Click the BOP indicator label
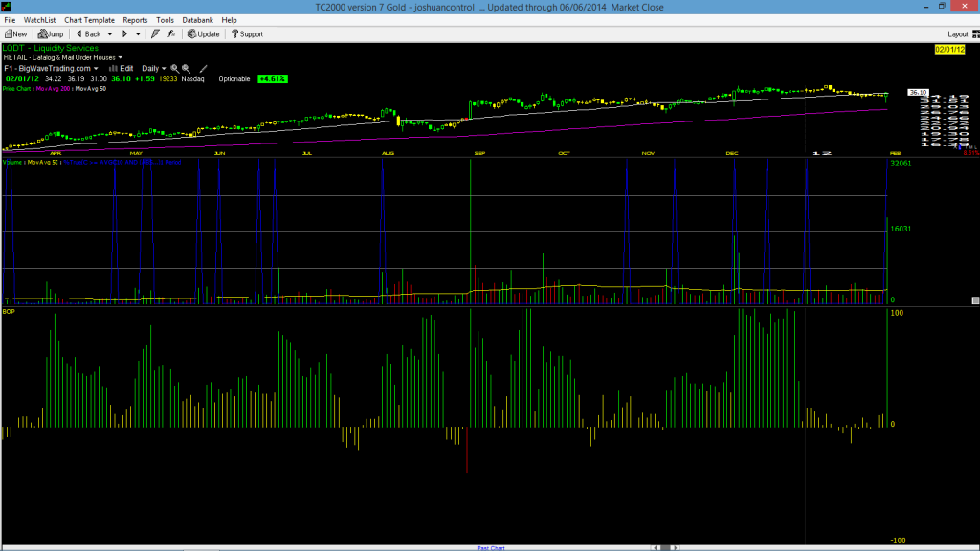Image resolution: width=980 pixels, height=551 pixels. [9, 311]
